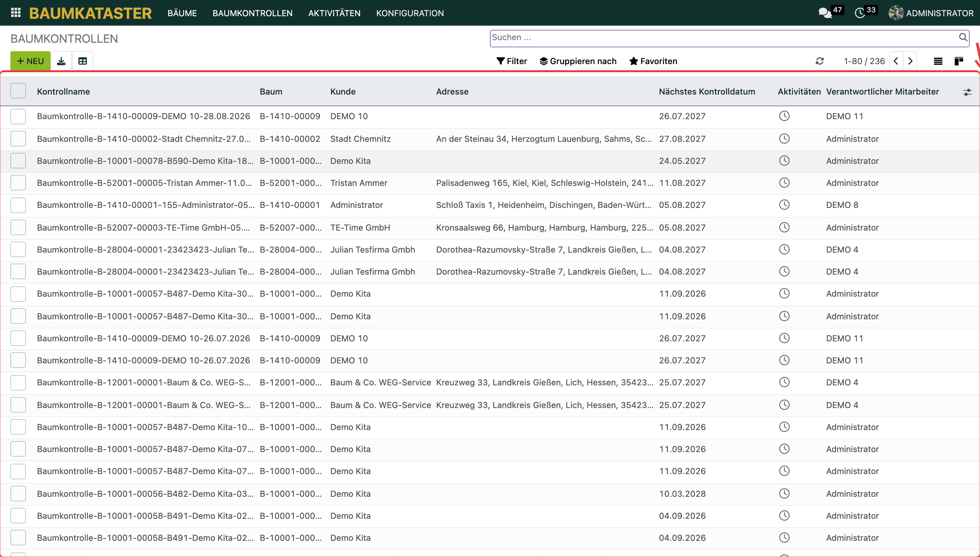Open the AKTIVITÄTEN menu

[334, 13]
